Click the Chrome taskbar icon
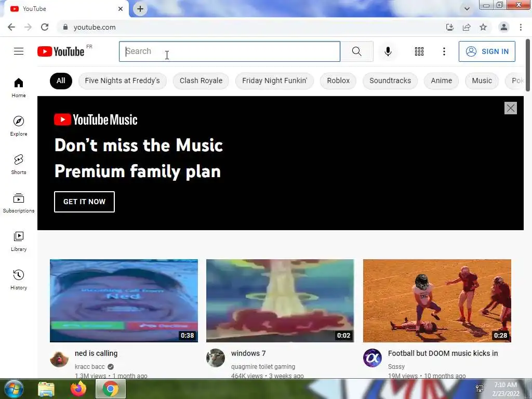 [111, 389]
